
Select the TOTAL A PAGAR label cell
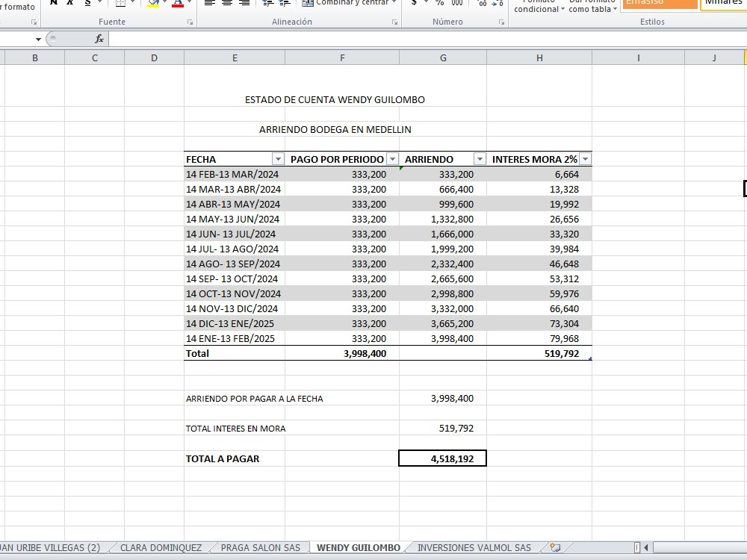[x=235, y=458]
